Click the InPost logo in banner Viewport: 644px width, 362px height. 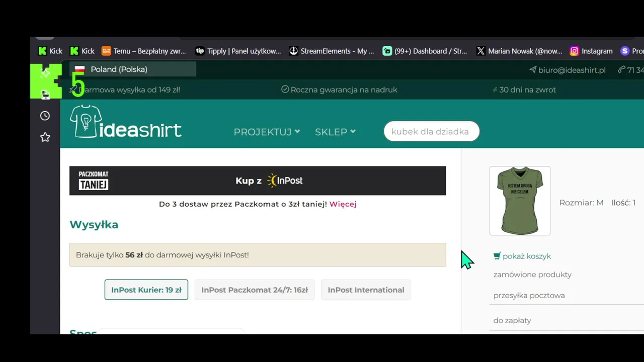(285, 180)
